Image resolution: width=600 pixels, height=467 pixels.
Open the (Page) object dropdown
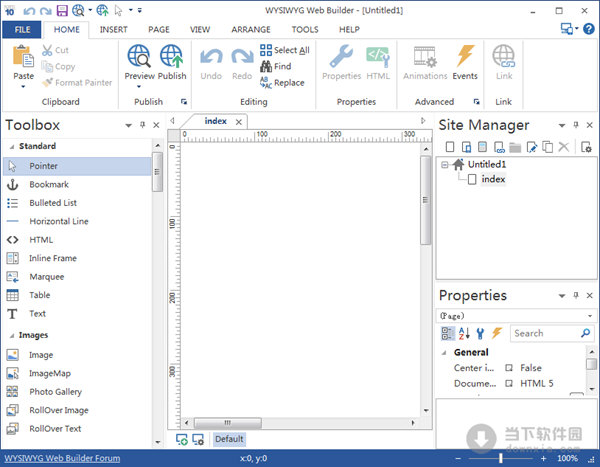(590, 316)
